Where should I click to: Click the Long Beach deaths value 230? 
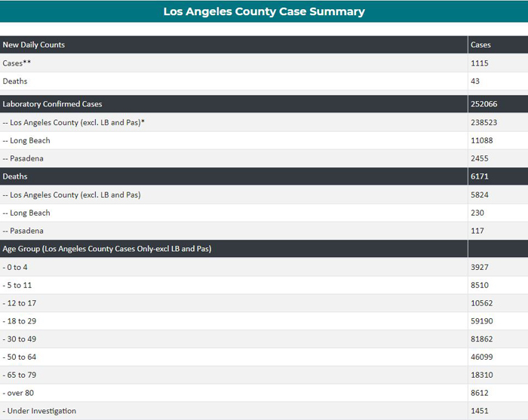tap(477, 213)
